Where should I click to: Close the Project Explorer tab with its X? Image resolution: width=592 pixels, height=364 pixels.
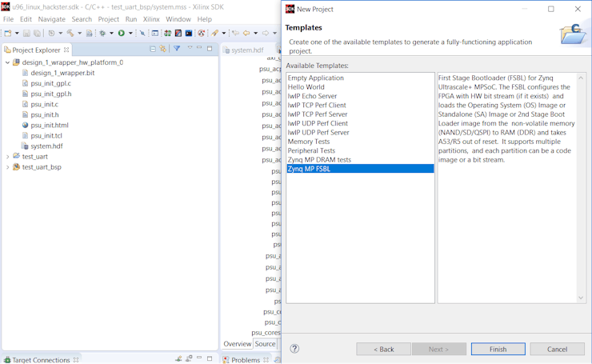click(66, 50)
